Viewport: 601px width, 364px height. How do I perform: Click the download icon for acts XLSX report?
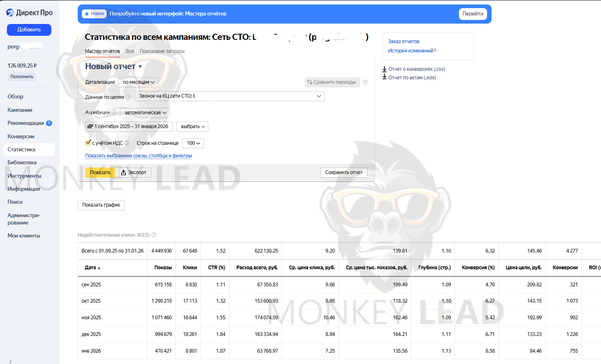pyautogui.click(x=385, y=77)
